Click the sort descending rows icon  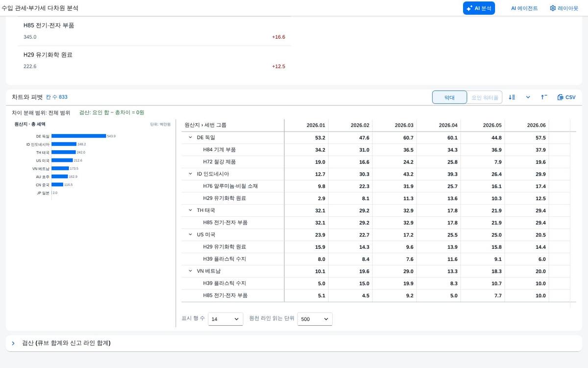512,97
